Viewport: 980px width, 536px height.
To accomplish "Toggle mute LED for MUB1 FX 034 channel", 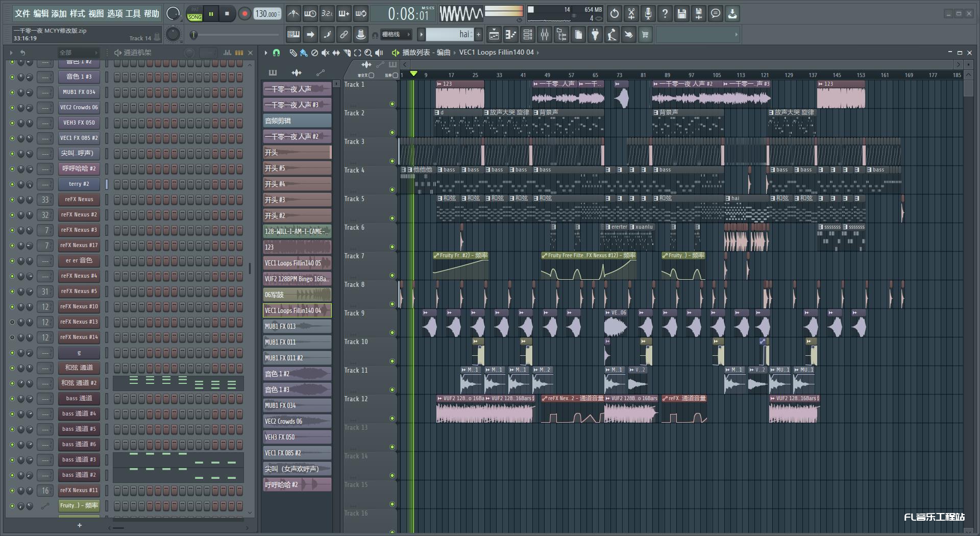I will (x=12, y=92).
